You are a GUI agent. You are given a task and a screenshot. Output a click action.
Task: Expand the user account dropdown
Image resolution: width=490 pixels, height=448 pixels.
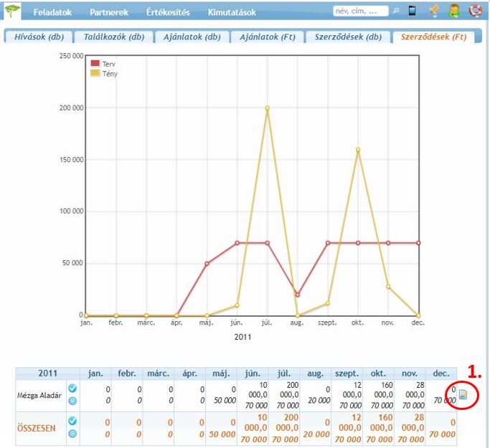pos(454,11)
